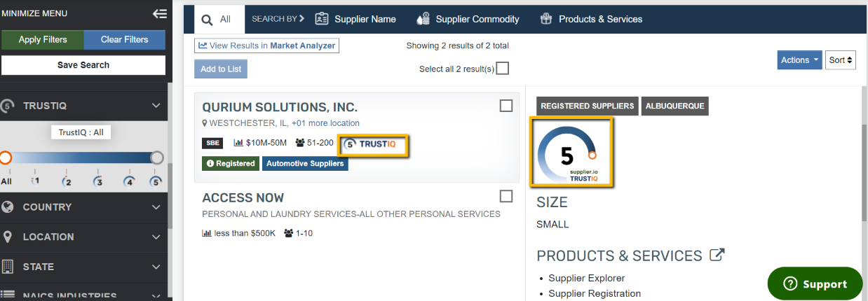Viewport: 868px width, 301px height.
Task: Click the Save Search button
Action: 83,65
